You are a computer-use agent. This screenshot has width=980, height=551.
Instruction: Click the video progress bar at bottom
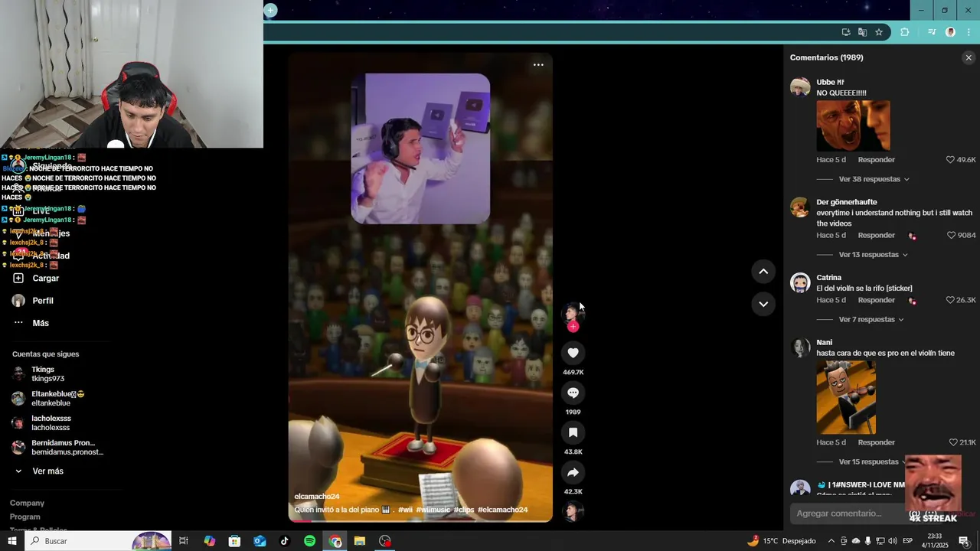(420, 521)
